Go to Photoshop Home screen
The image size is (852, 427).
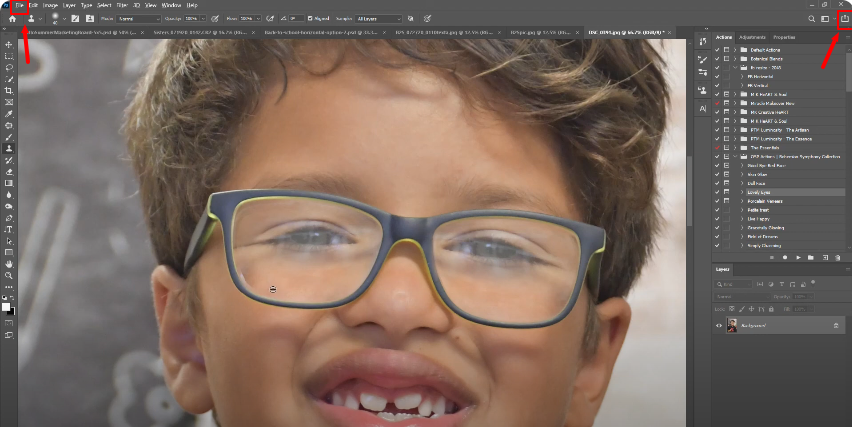pyautogui.click(x=12, y=18)
